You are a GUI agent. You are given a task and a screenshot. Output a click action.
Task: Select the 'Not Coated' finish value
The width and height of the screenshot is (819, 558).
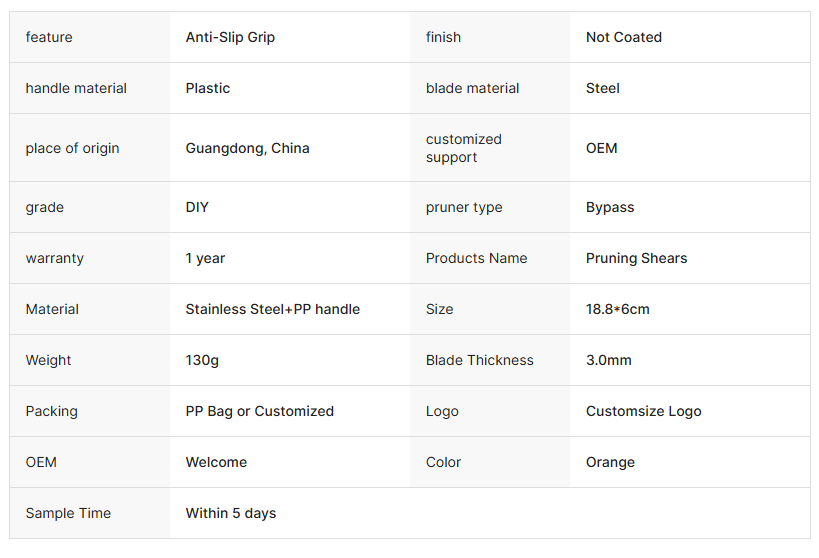tap(624, 37)
